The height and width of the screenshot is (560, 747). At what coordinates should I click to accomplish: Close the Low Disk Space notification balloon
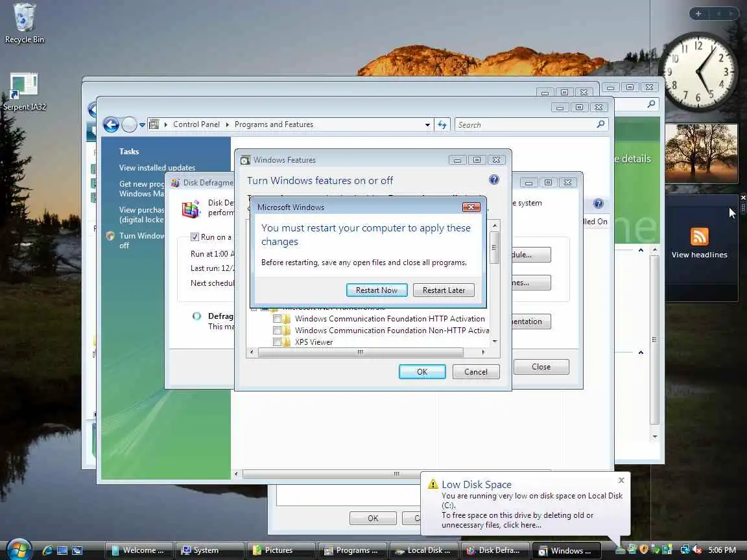621,480
